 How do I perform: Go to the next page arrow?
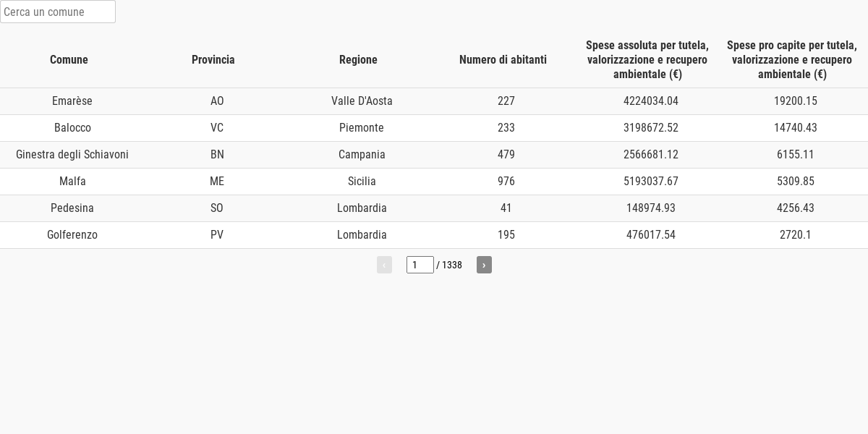484,265
